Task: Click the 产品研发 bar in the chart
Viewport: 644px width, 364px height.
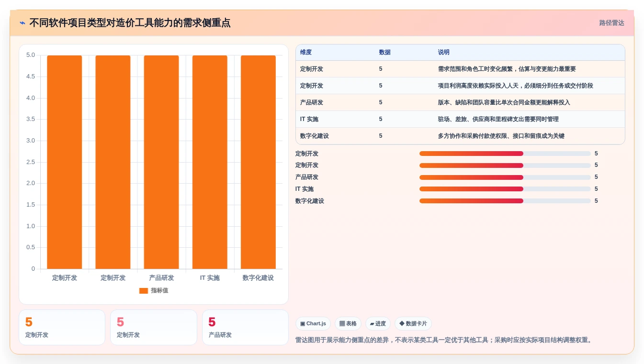Action: [x=161, y=162]
